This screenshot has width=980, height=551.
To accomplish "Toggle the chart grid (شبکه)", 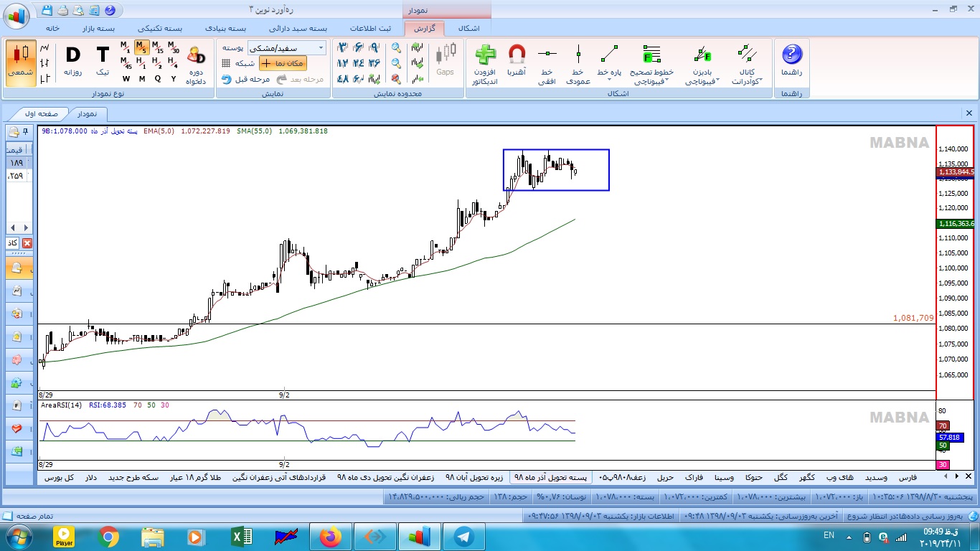I will (238, 63).
